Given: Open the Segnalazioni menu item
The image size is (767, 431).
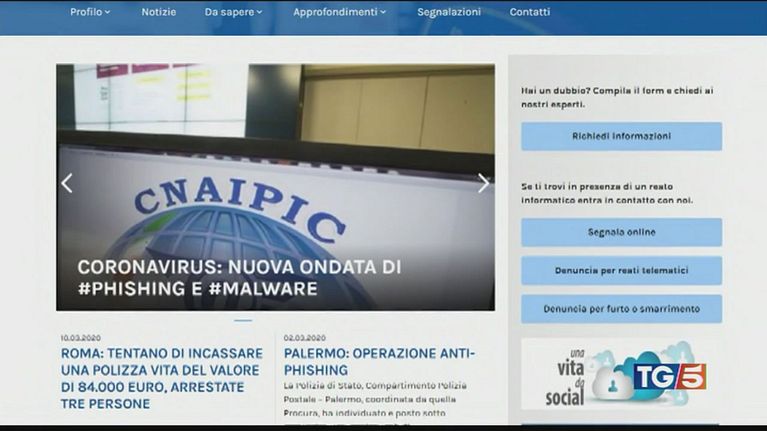Looking at the screenshot, I should click(449, 12).
